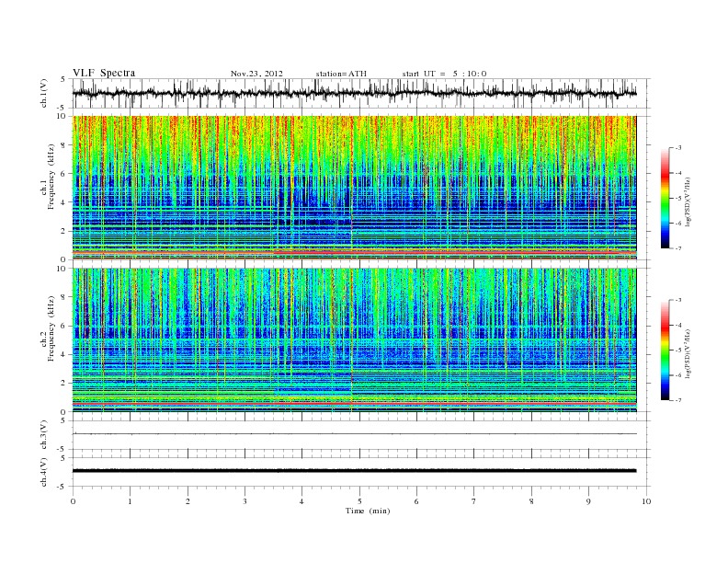Click the "ch.3(V)" axis label
Image resolution: width=728 pixels, height=563 pixels.
44,435
